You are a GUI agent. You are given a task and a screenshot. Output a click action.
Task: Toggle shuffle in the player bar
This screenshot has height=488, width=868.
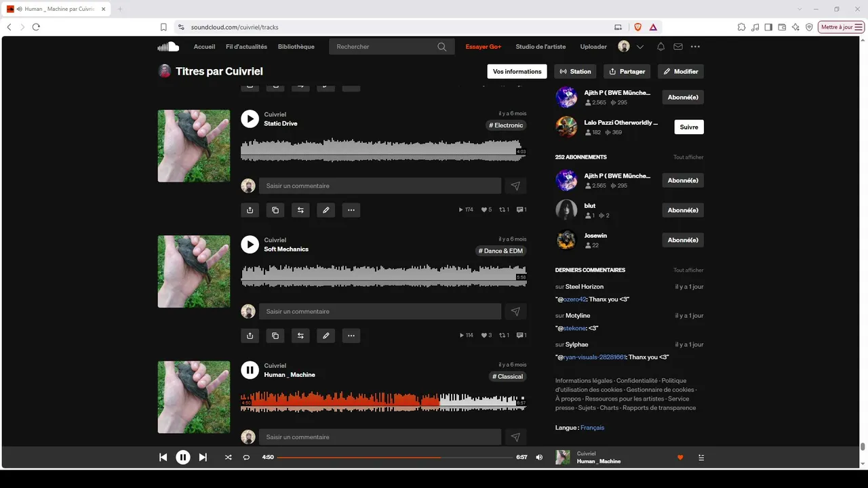pyautogui.click(x=228, y=457)
